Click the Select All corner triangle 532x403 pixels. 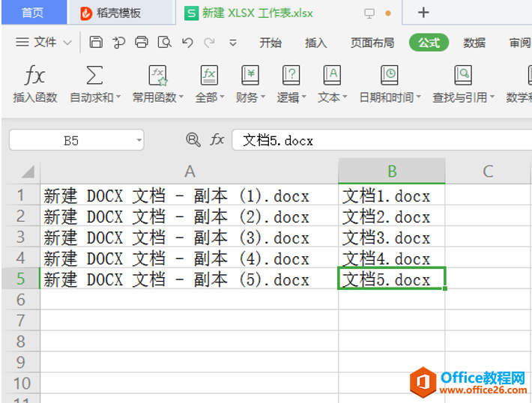[28, 172]
